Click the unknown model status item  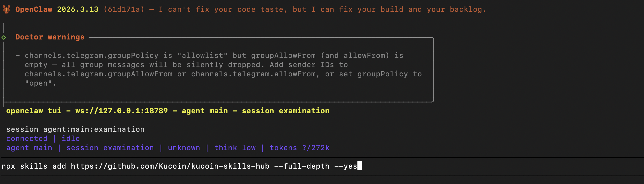184,148
